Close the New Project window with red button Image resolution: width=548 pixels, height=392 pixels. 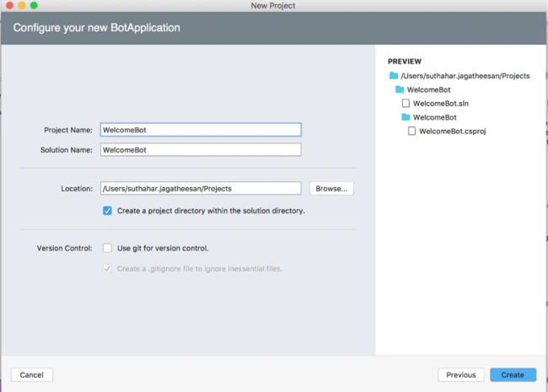coord(10,6)
